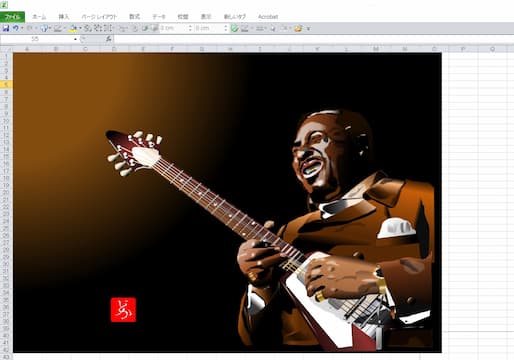This screenshot has width=514, height=360.
Task: Open the Undo history dropdown arrow
Action: coord(22,29)
